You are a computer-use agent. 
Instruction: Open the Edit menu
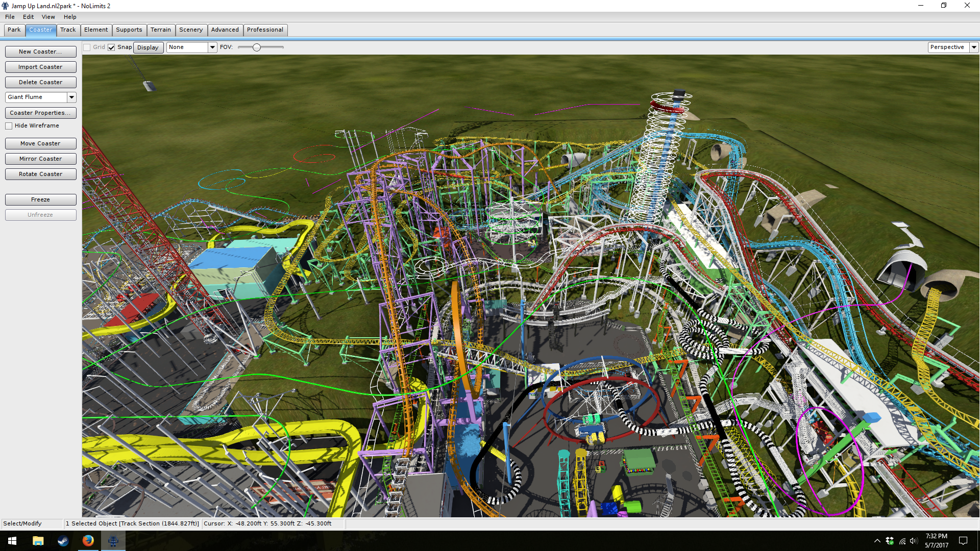(x=28, y=17)
